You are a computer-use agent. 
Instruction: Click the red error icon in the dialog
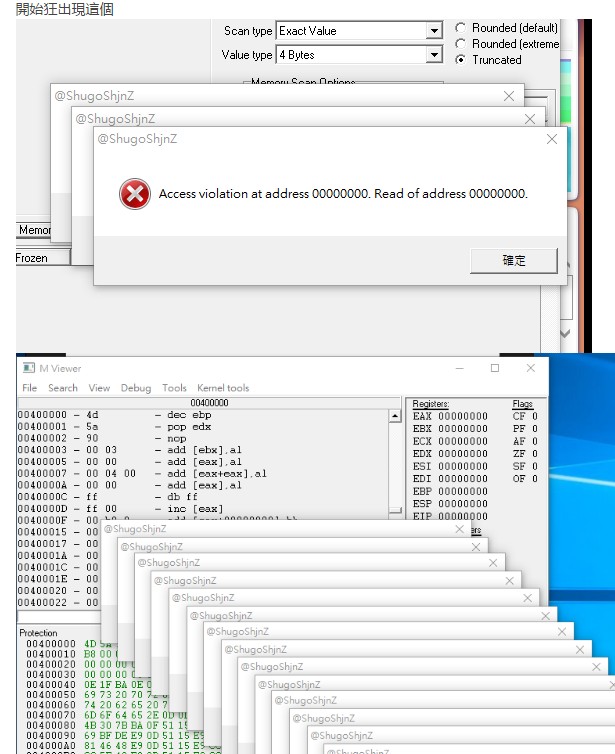tap(135, 194)
